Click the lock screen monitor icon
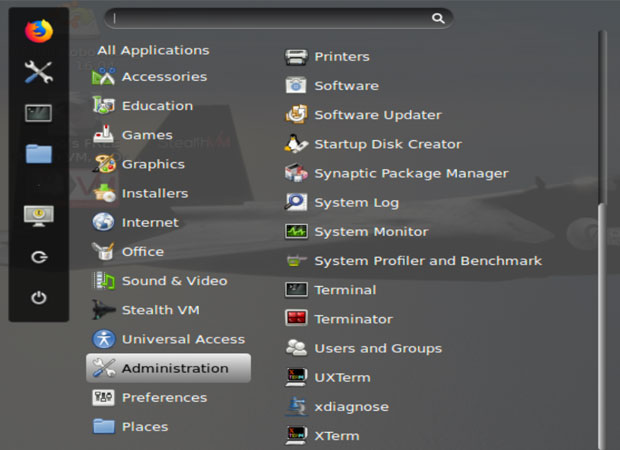This screenshot has height=450, width=620. click(x=39, y=216)
